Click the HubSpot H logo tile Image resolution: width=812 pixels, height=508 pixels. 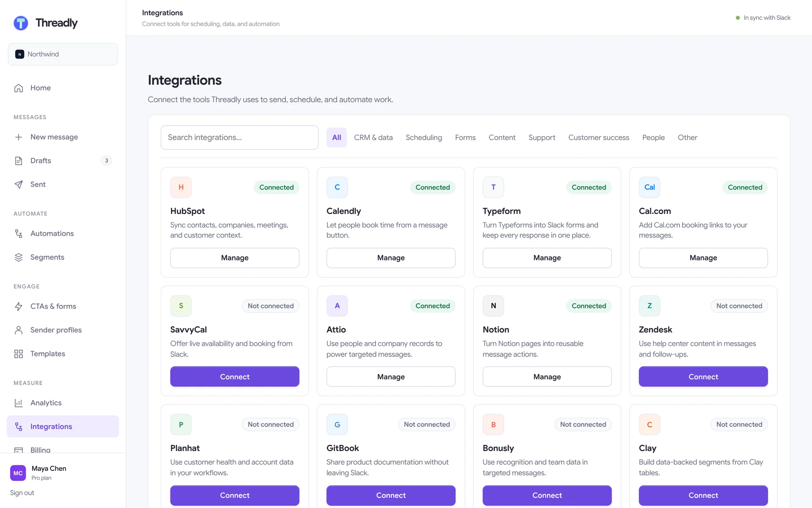tap(181, 187)
